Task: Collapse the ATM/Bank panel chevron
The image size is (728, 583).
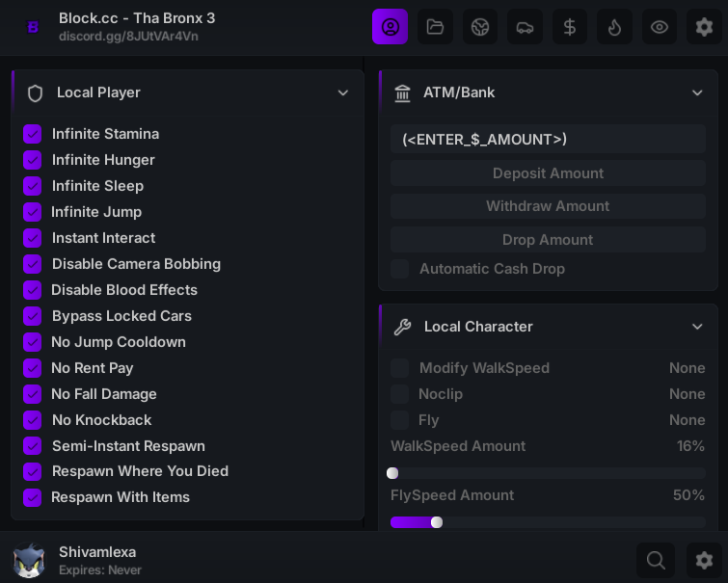Action: click(x=697, y=93)
